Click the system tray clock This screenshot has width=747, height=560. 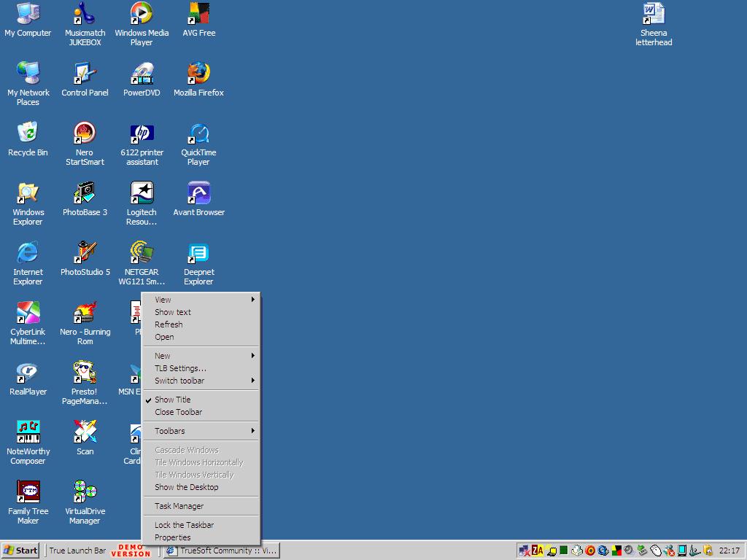(729, 551)
